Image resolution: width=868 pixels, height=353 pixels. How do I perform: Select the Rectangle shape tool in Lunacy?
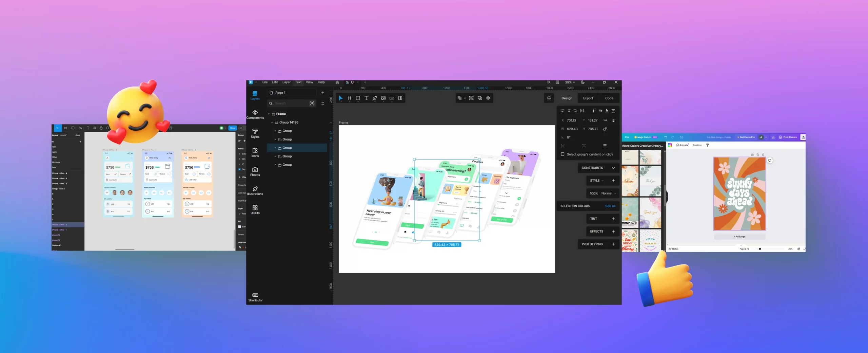[358, 98]
